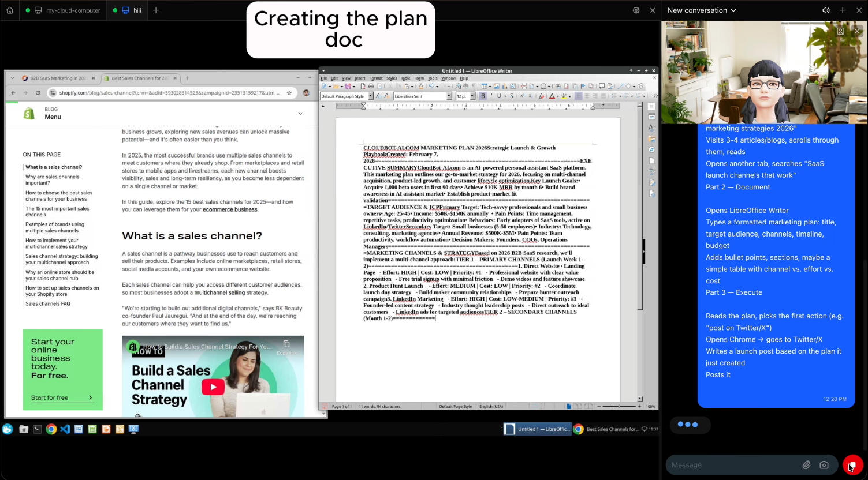Click Untitled 1 LibreOffice taskbar button
This screenshot has width=868, height=480.
[537, 429]
